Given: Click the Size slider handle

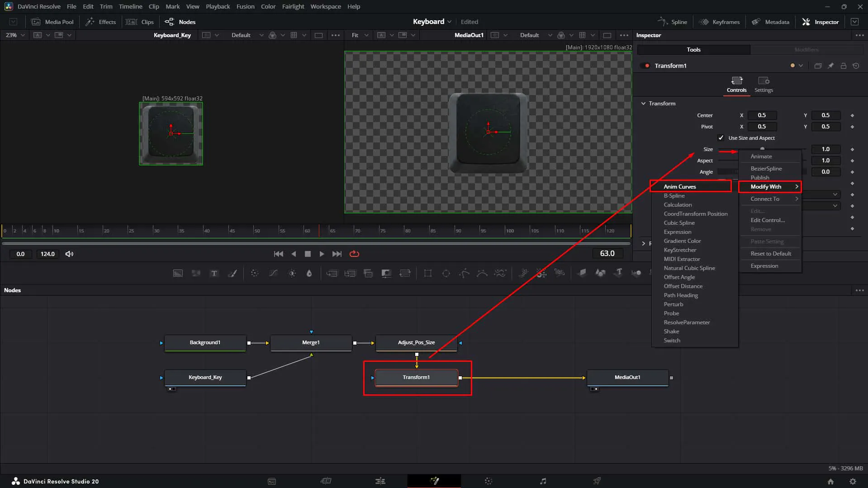Looking at the screenshot, I should [762, 149].
